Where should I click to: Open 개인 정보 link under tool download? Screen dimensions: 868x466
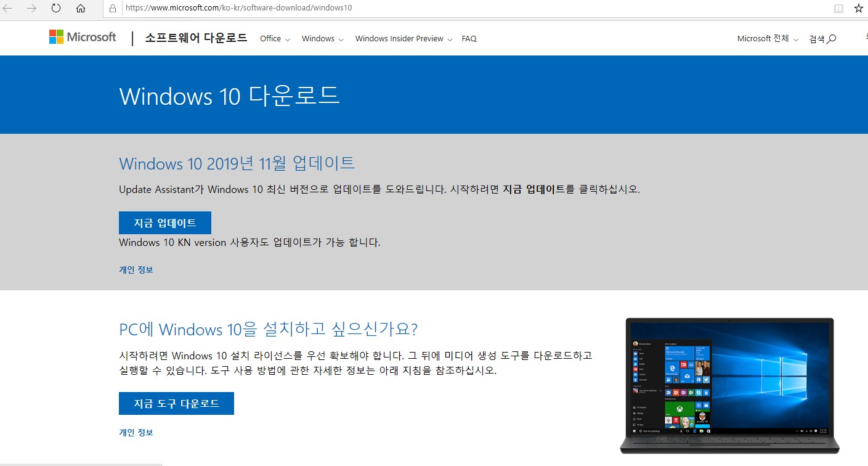click(x=136, y=432)
